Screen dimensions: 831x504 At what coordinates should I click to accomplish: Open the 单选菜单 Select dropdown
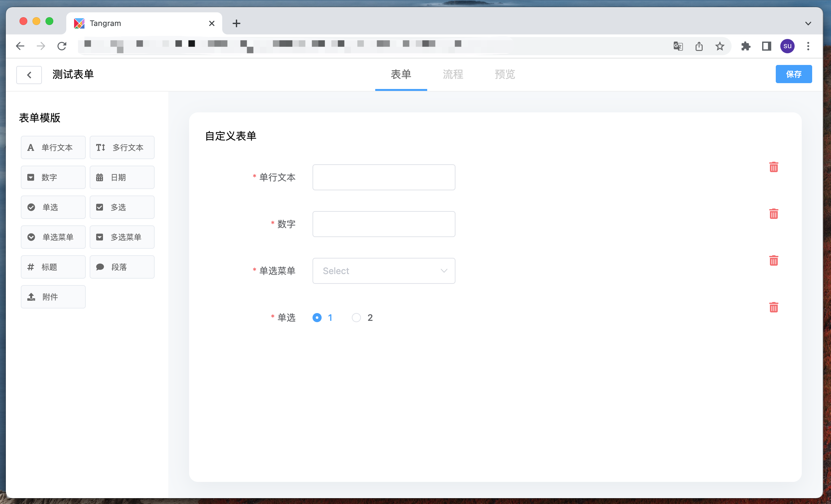pos(383,271)
